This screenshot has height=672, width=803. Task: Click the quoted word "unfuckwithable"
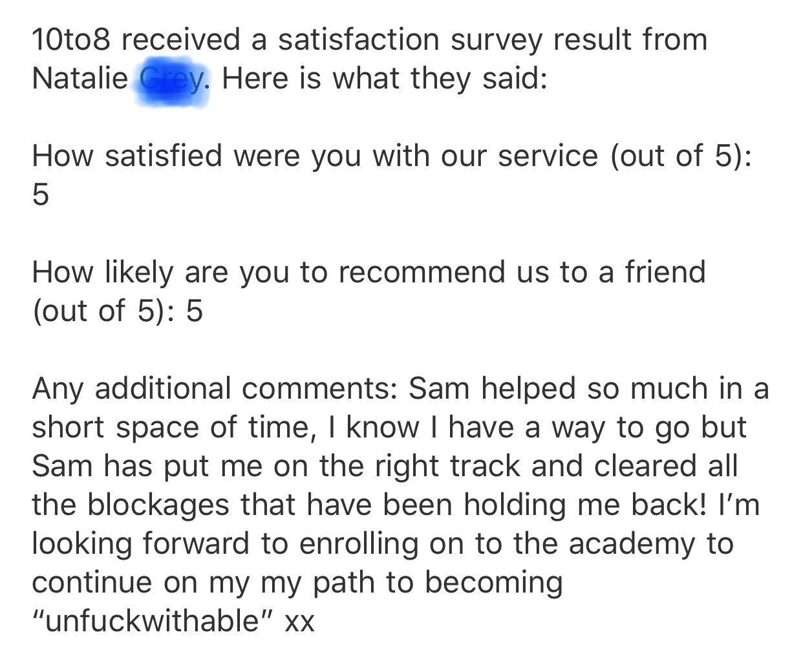pyautogui.click(x=153, y=621)
